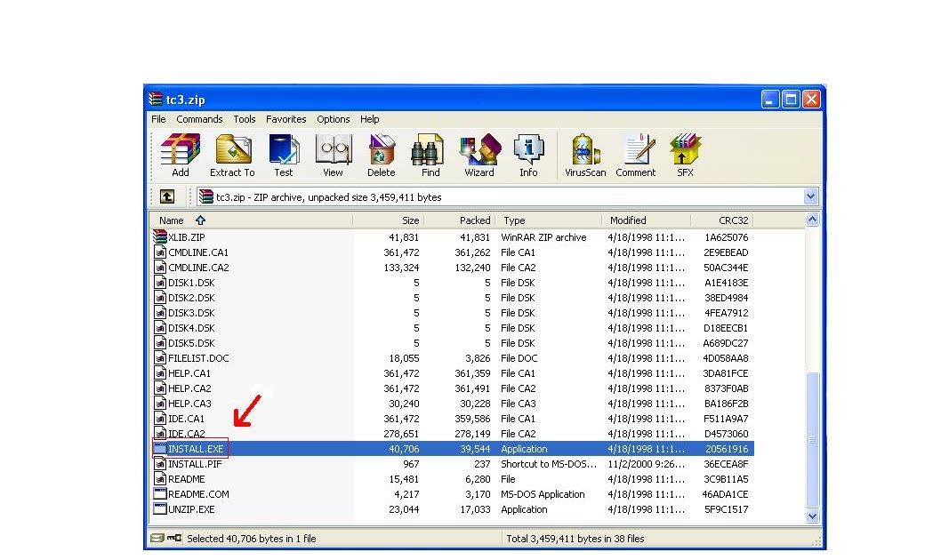Image resolution: width=949 pixels, height=560 pixels.
Task: Click the XLIB.ZIP archive icon
Action: pyautogui.click(x=160, y=237)
